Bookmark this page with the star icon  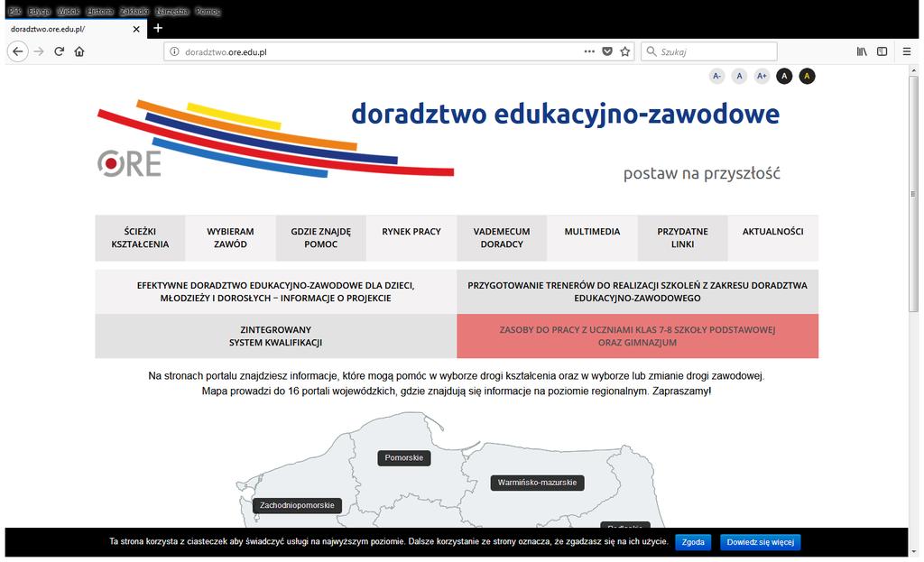(x=625, y=51)
